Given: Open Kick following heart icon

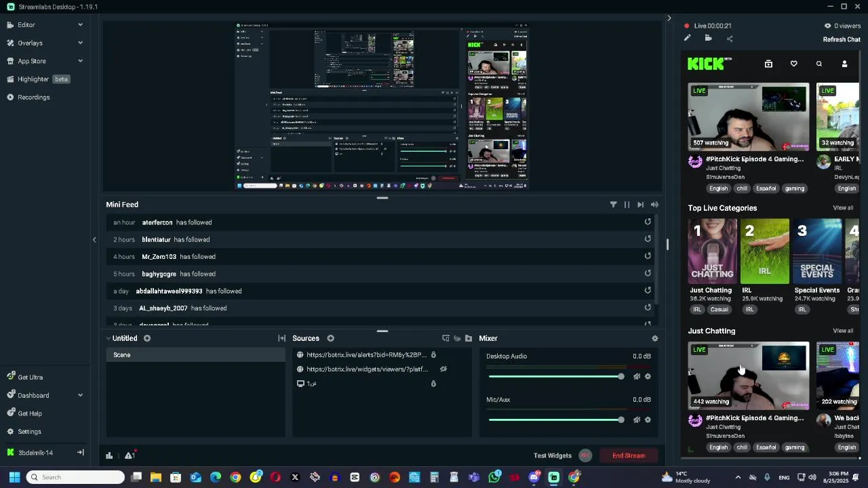Looking at the screenshot, I should [793, 64].
